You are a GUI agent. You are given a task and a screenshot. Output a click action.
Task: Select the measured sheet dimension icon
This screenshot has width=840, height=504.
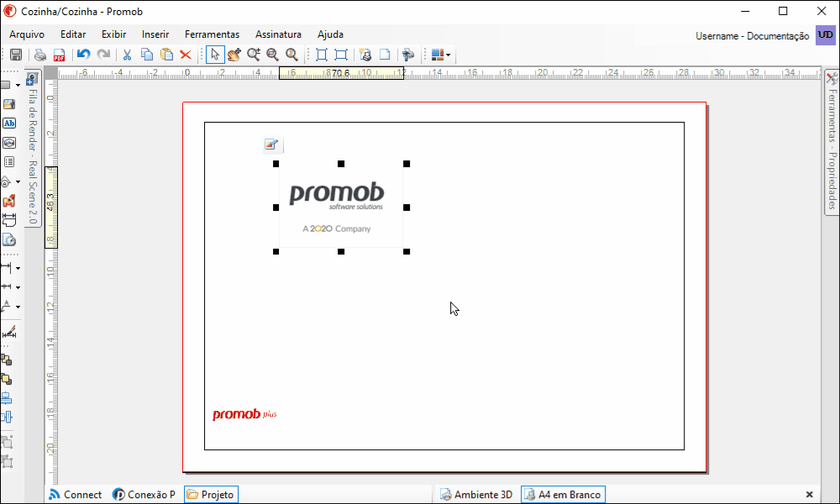9,219
